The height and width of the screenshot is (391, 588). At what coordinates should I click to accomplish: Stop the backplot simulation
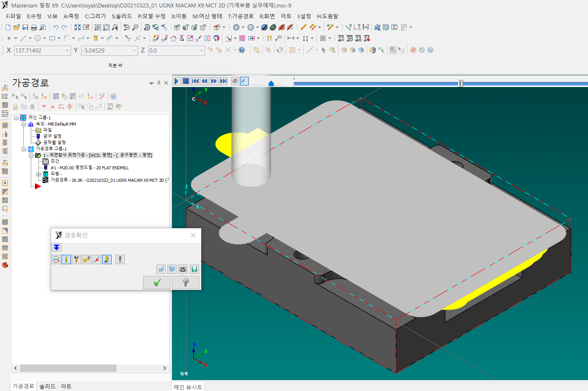click(x=186, y=81)
